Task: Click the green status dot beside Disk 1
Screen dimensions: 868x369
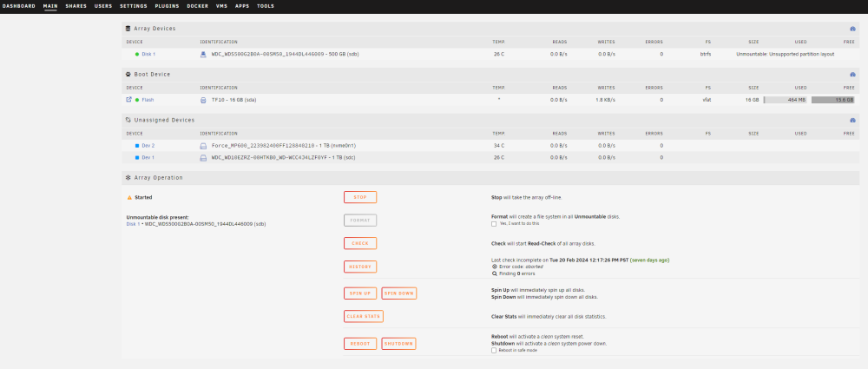Action: pos(137,55)
